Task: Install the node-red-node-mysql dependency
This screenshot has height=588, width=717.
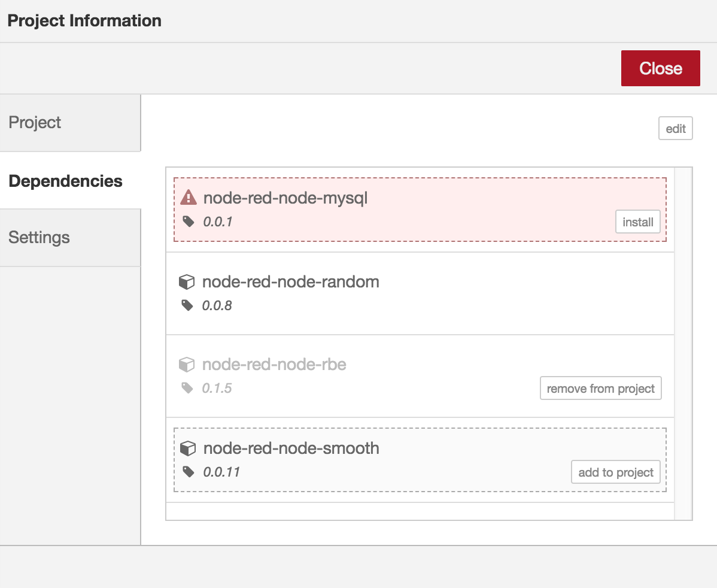Action: (x=637, y=222)
